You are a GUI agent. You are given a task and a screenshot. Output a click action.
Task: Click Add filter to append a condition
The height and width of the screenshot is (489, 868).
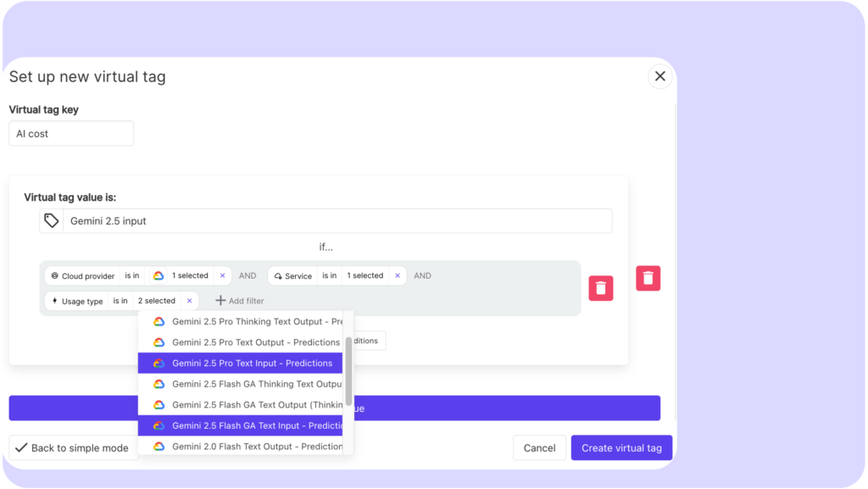237,301
